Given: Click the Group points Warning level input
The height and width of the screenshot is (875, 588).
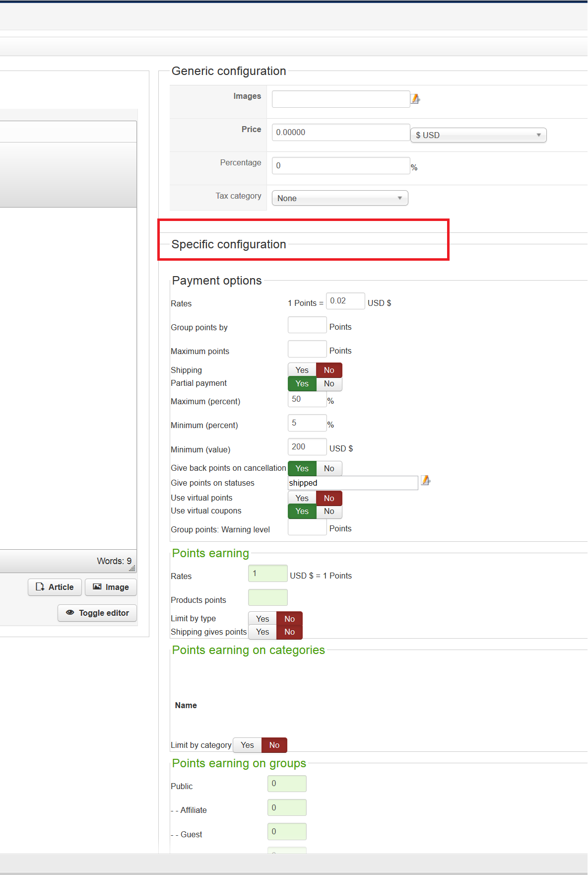Looking at the screenshot, I should pyautogui.click(x=307, y=527).
